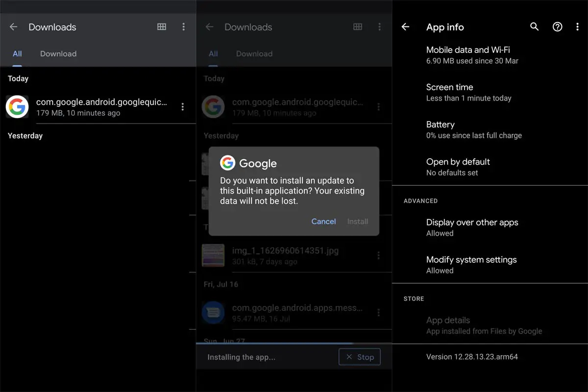Open the com.google.android.googlequick file in left screen
588x392 pixels.
98,107
